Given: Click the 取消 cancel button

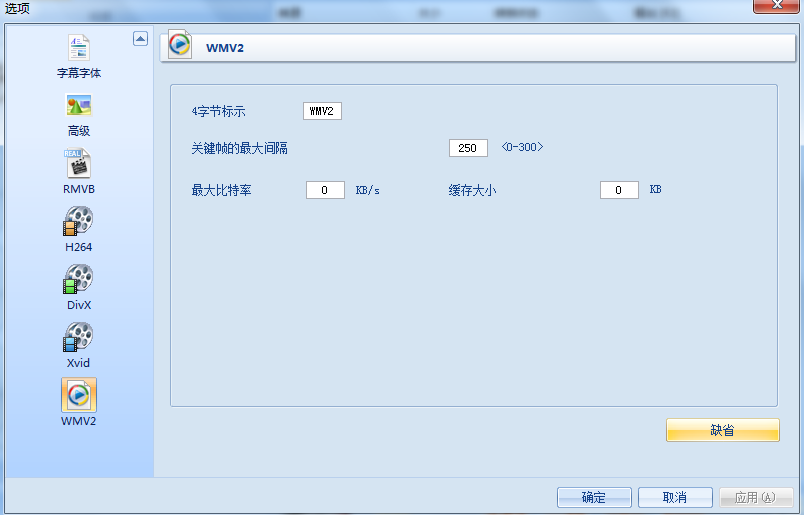Looking at the screenshot, I should 675,497.
